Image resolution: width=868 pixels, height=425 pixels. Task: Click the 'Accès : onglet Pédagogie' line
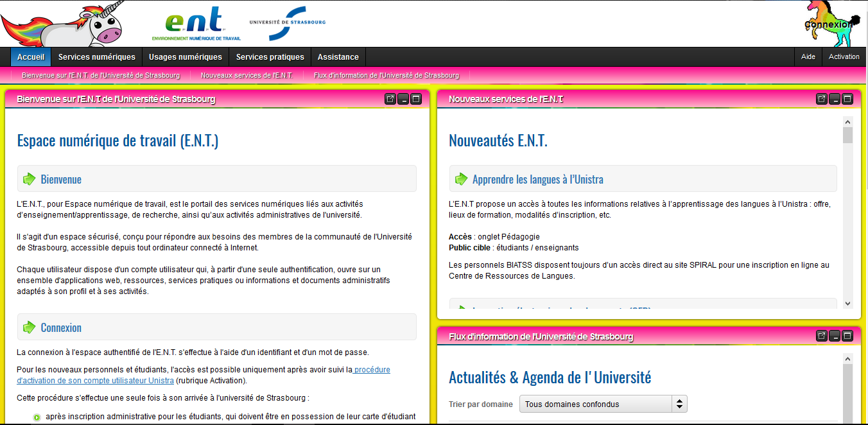494,237
